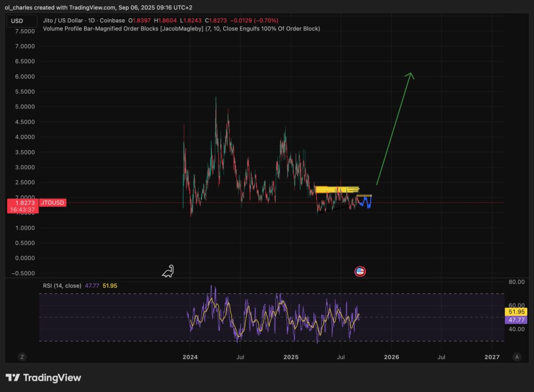Click the Z timezone button

(22, 357)
